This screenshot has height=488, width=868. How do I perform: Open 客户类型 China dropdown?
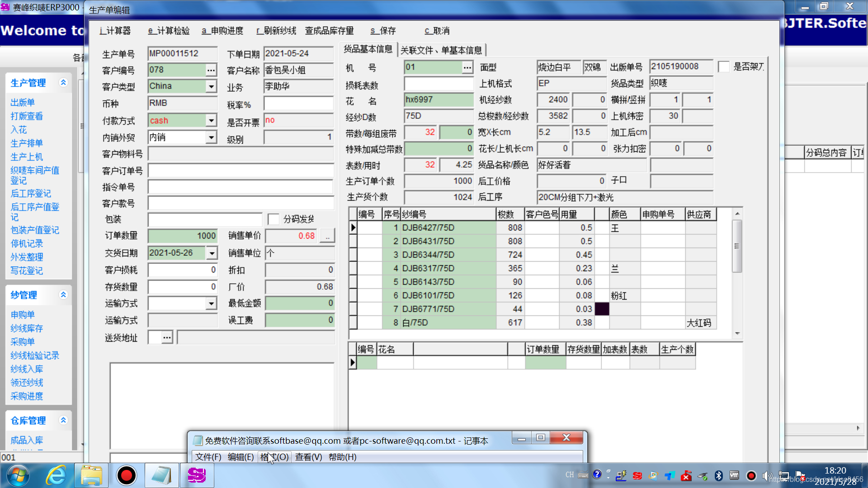[x=211, y=86]
